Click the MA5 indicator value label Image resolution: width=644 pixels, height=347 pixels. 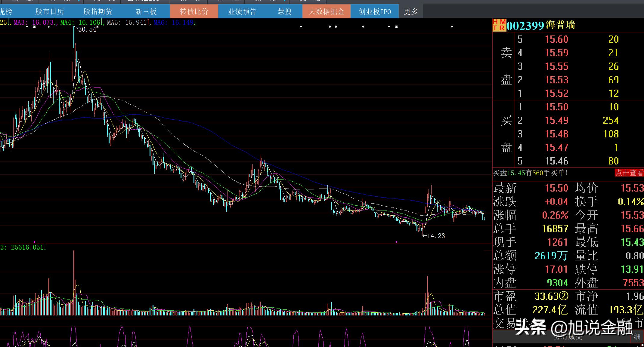click(127, 23)
